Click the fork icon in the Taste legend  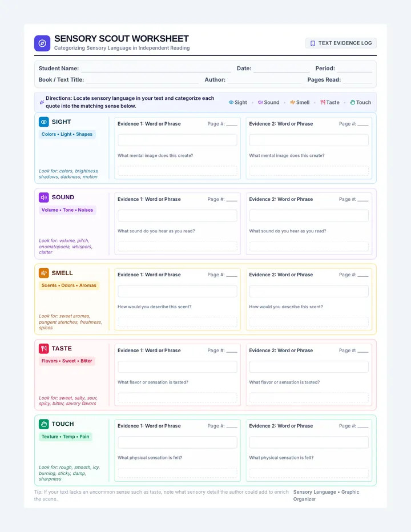coord(323,102)
